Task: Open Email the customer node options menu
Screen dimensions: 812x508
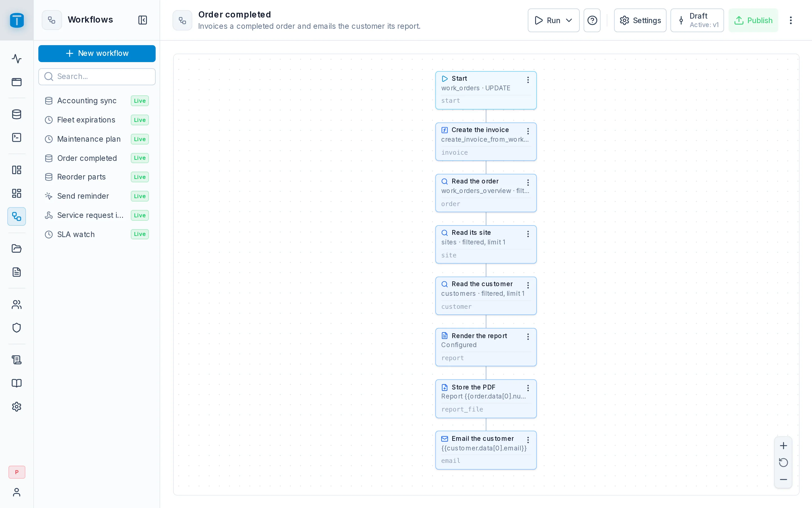Action: coord(528,440)
